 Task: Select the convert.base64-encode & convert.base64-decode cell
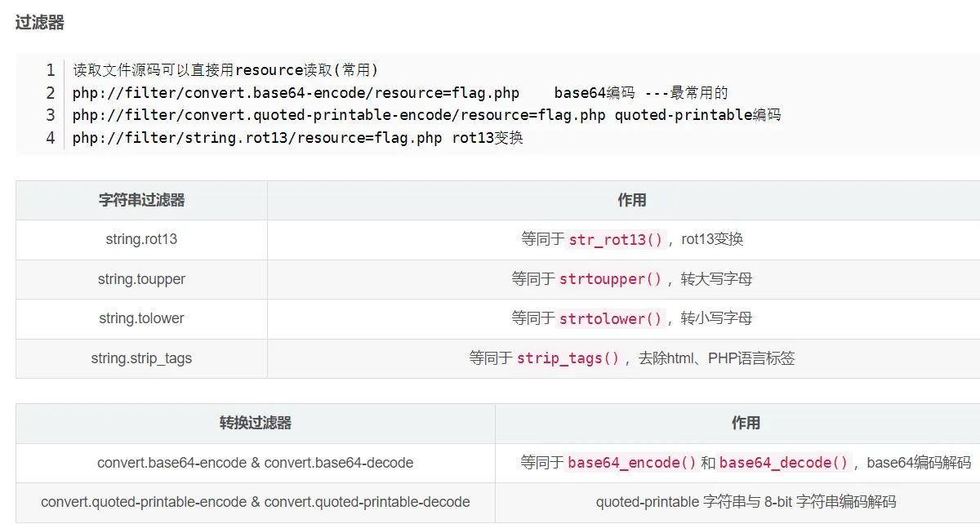(x=255, y=463)
